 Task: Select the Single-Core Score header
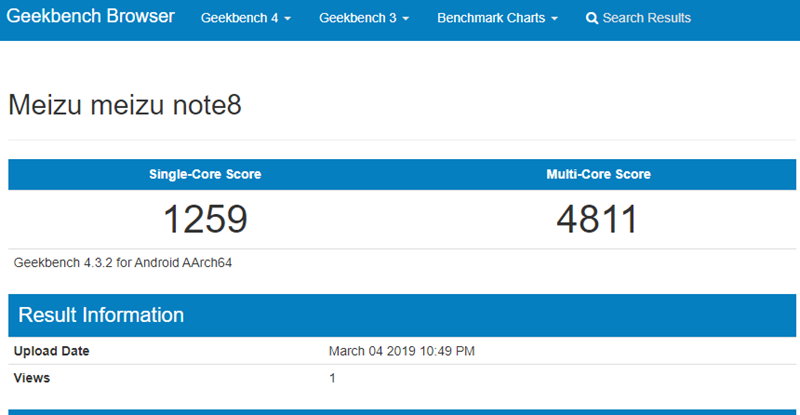pos(205,174)
